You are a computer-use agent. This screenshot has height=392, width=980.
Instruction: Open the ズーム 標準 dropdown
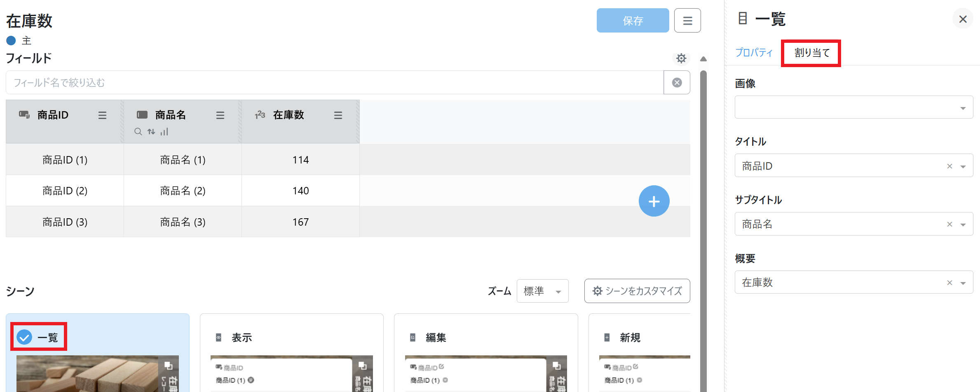542,291
